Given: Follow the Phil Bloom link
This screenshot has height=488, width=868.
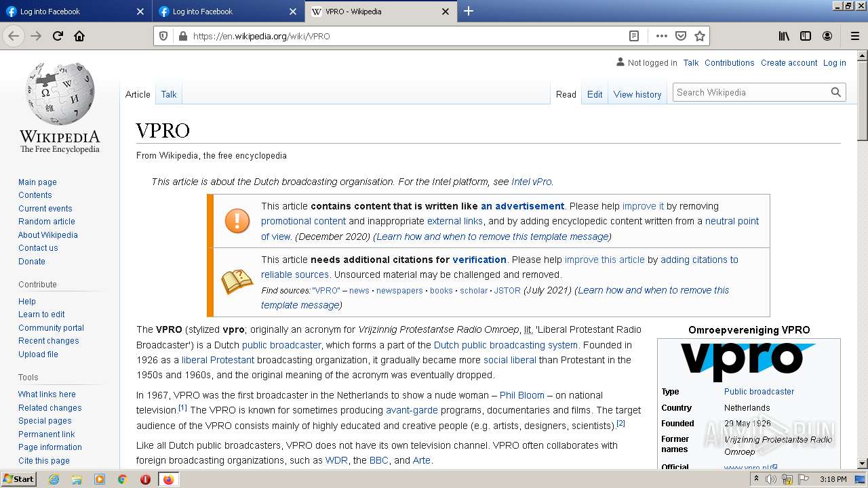Looking at the screenshot, I should (521, 395).
